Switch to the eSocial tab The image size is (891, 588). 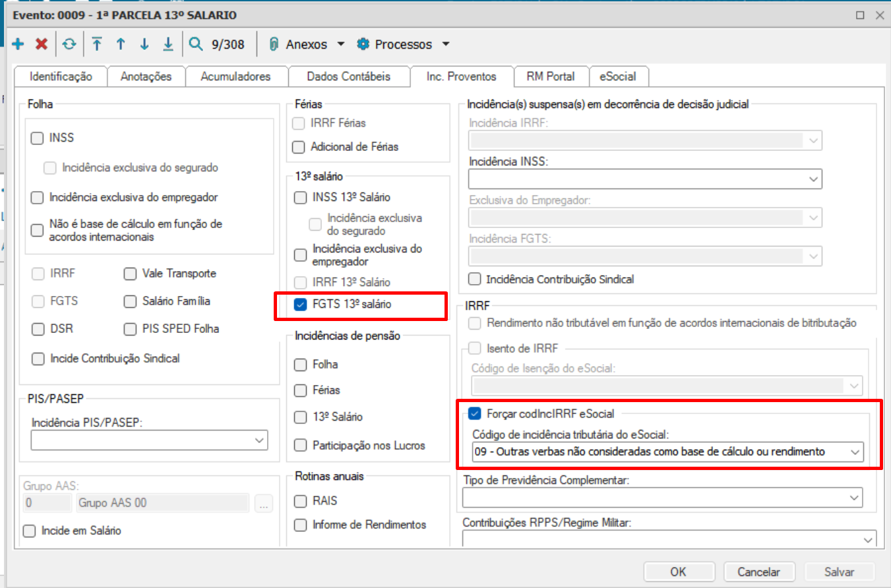pyautogui.click(x=618, y=76)
